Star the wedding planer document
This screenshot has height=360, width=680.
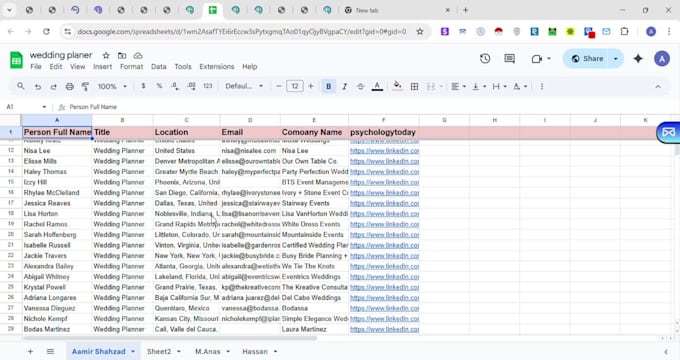(106, 56)
